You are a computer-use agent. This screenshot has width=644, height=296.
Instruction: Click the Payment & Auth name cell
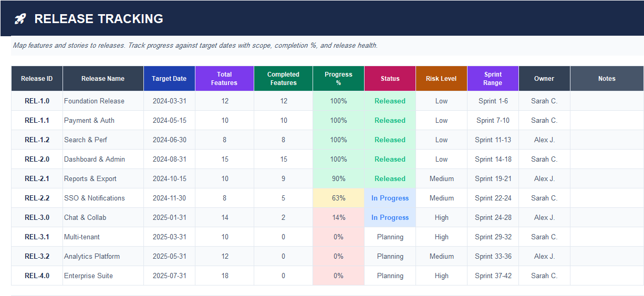[103, 120]
